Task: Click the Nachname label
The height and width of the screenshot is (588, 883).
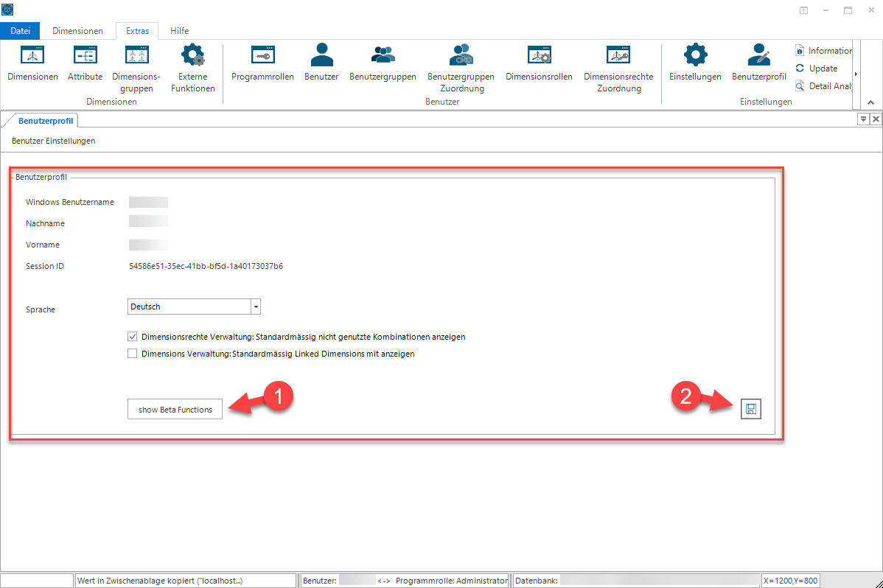Action: point(45,223)
